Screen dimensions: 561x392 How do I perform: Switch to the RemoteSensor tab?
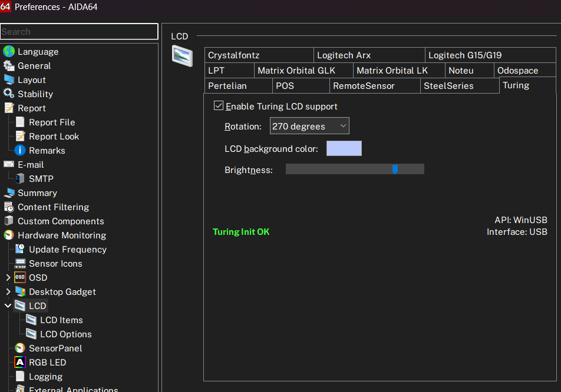coord(375,86)
